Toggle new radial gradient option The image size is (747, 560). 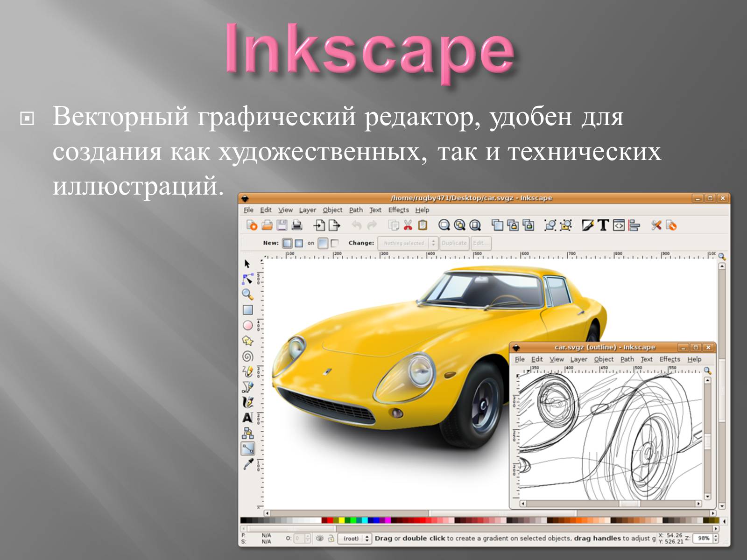pyautogui.click(x=299, y=243)
